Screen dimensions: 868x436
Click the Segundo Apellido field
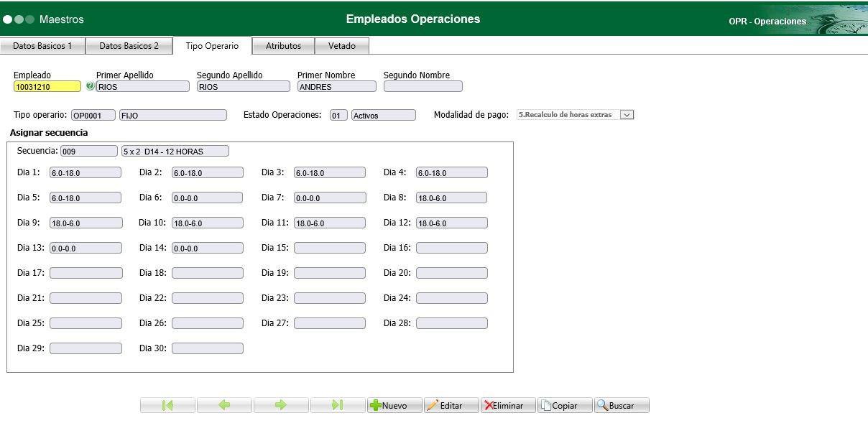tap(244, 86)
